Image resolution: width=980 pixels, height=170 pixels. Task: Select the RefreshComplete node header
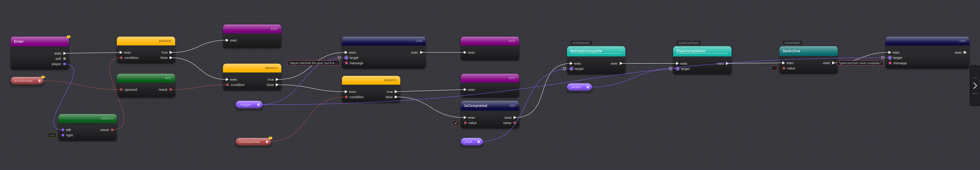click(596, 51)
